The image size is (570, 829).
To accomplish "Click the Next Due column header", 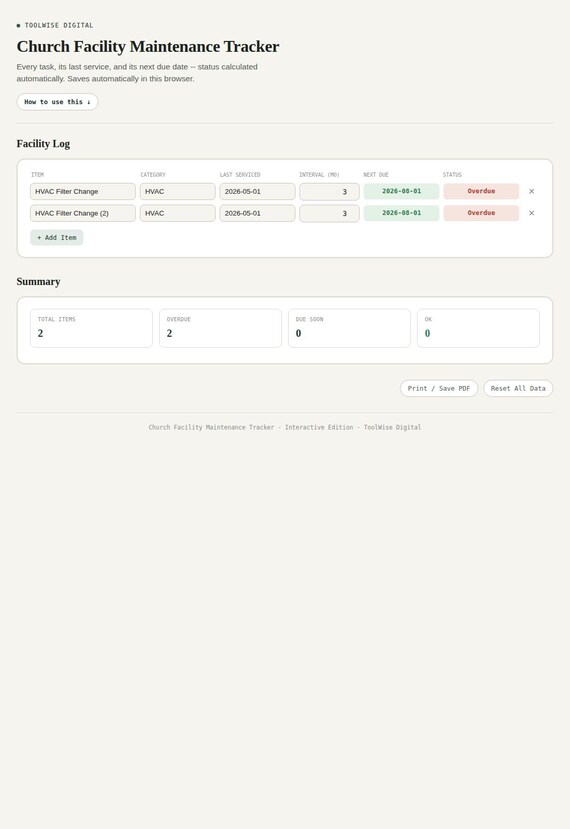I will [376, 174].
